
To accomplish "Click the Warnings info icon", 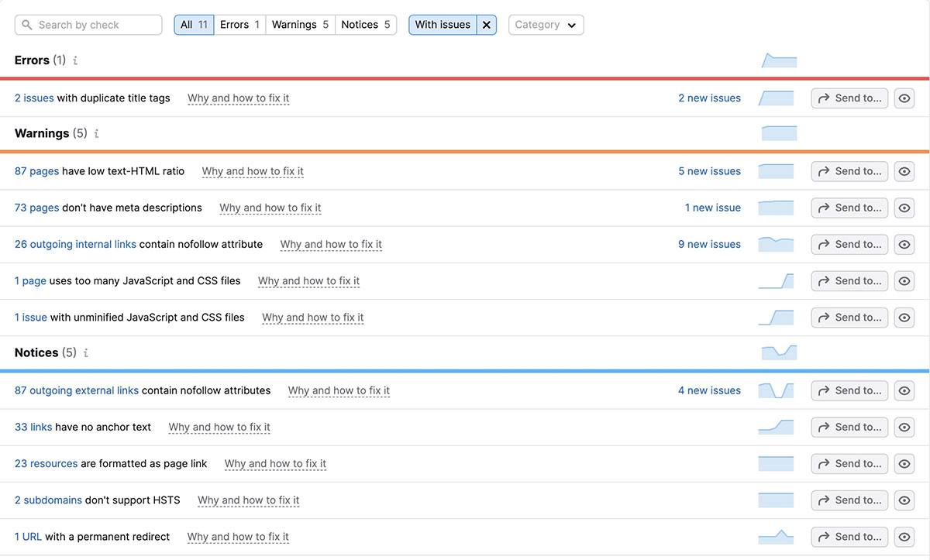I will coord(96,133).
